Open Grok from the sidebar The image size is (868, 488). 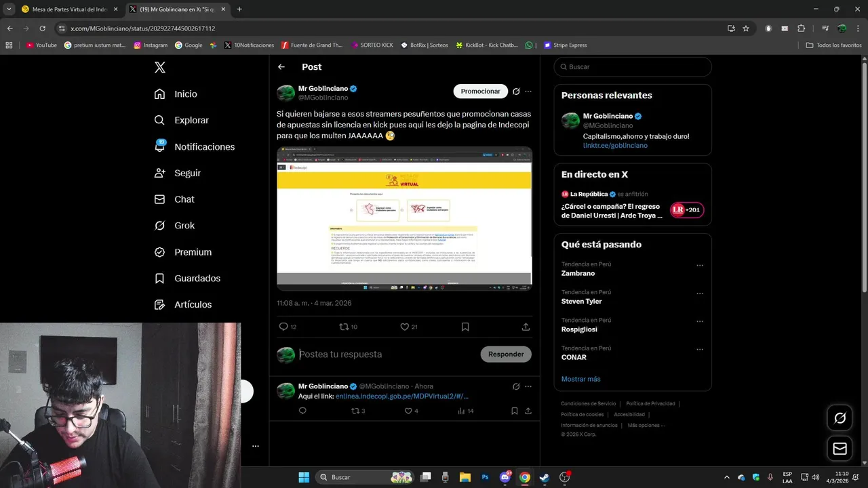tap(174, 226)
